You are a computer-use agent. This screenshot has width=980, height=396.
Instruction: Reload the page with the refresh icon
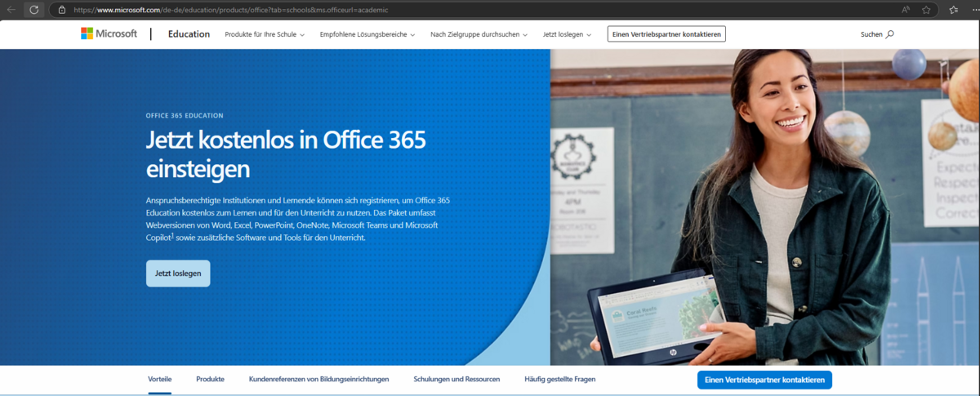tap(34, 10)
